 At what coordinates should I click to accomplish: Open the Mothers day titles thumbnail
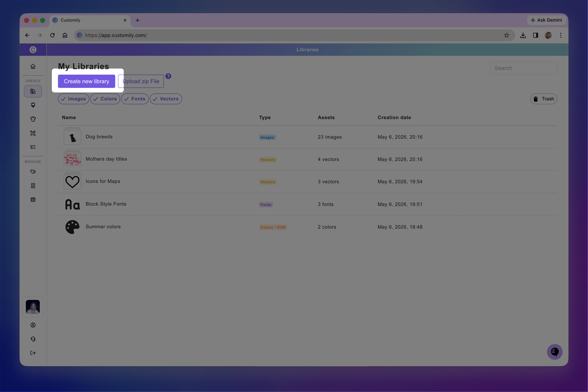tap(72, 158)
